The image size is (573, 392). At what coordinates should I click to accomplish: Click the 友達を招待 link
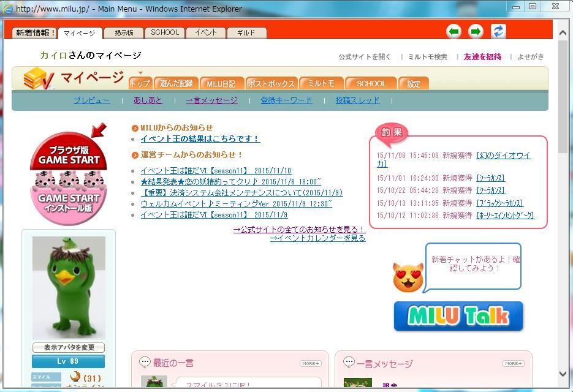tap(482, 56)
